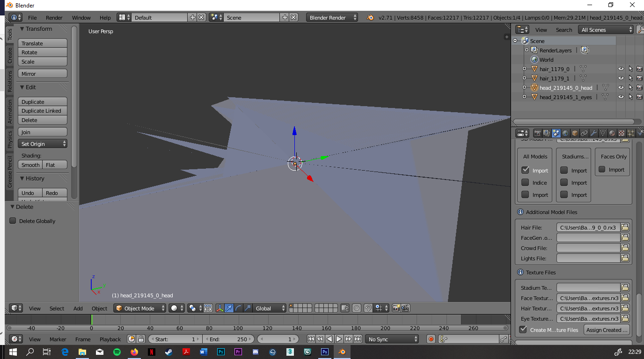
Task: Open the Blender Render engine dropdown
Action: pyautogui.click(x=332, y=17)
